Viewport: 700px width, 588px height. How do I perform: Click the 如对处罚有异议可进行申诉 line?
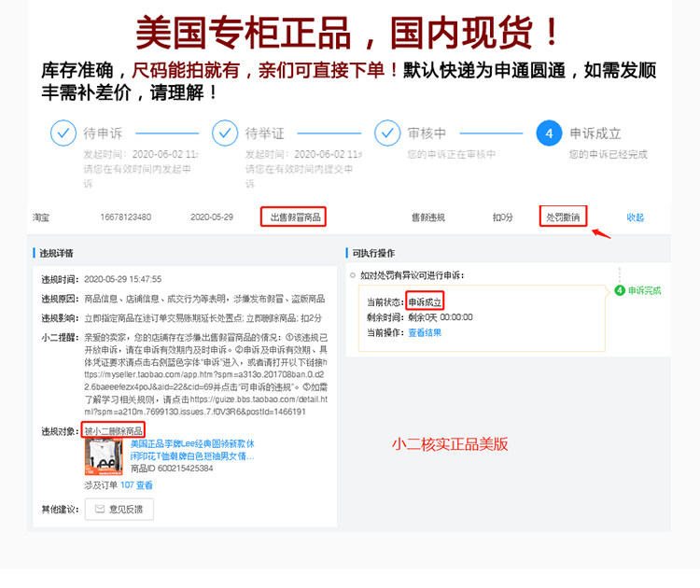tap(412, 275)
